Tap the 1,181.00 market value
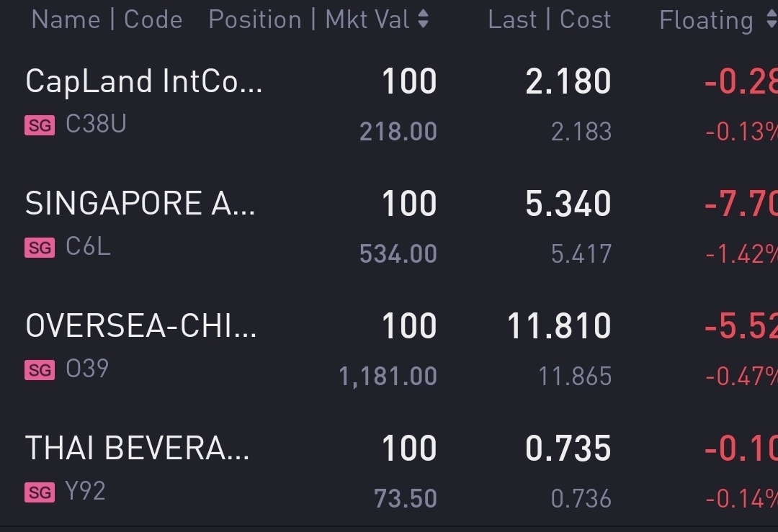The height and width of the screenshot is (532, 778). click(x=388, y=376)
